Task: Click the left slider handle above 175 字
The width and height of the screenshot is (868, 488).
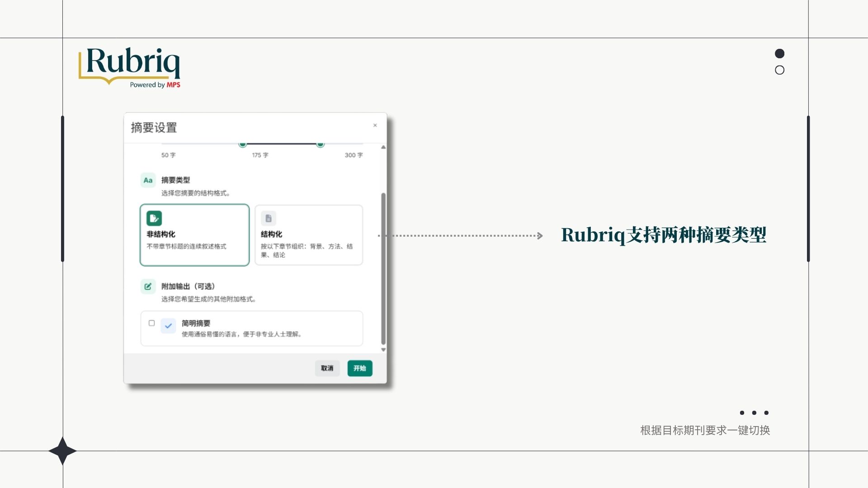Action: [x=243, y=144]
